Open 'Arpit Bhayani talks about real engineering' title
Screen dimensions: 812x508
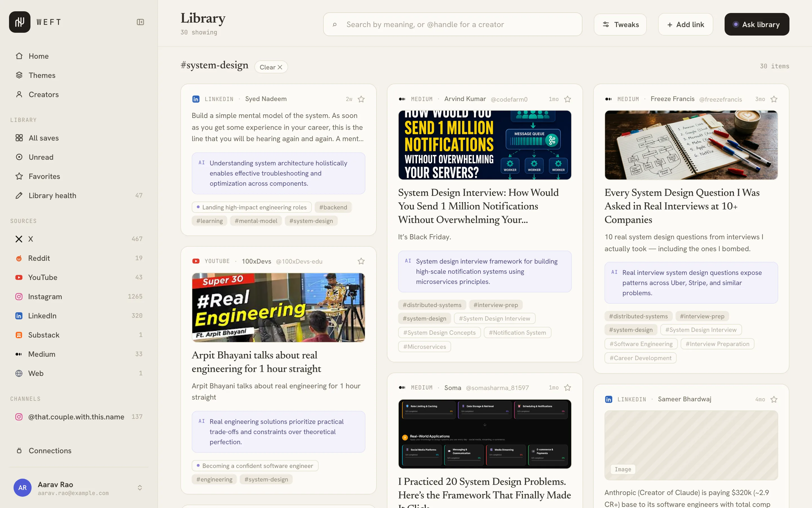(256, 362)
